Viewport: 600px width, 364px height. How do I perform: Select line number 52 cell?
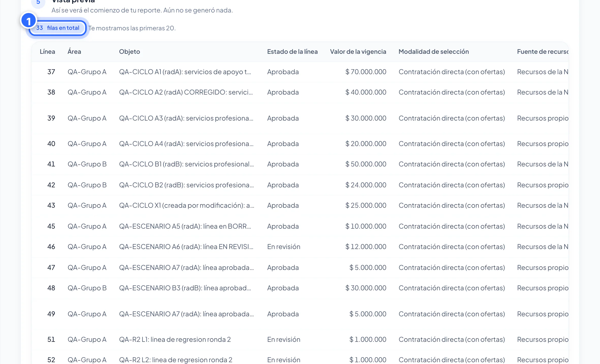pos(51,360)
